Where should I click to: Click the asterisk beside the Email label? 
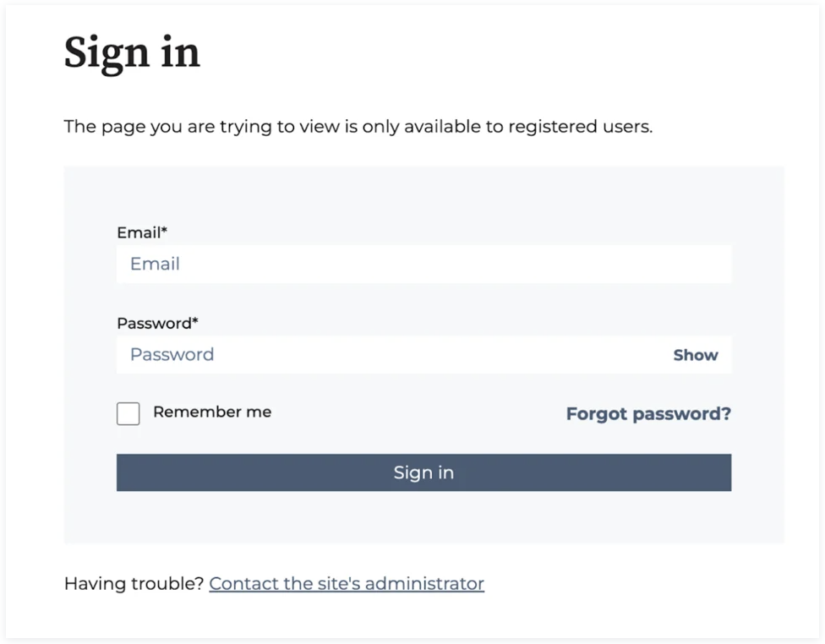[165, 231]
